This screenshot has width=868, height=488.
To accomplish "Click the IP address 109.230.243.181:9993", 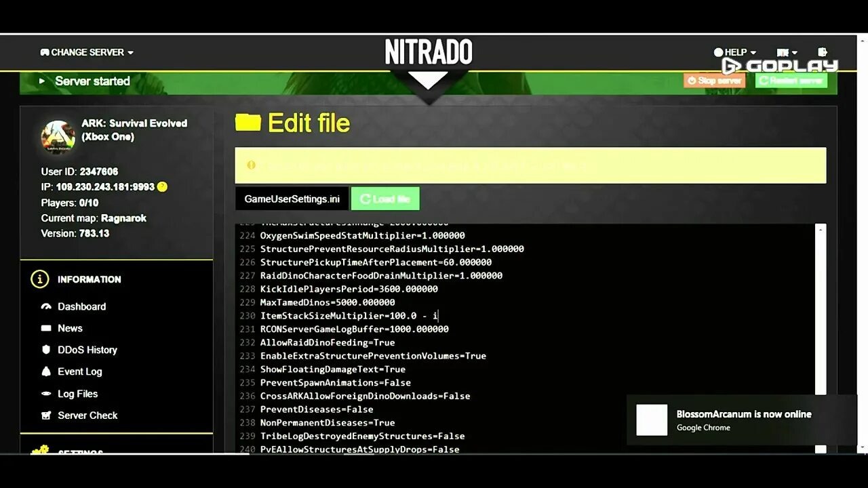I will coord(105,186).
